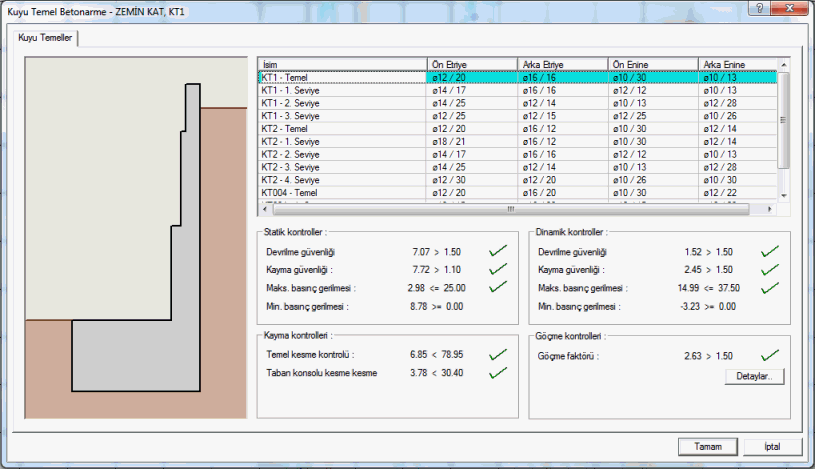Click the Temel kesme kontrolü value 6.85 < 78.95
The width and height of the screenshot is (815, 469).
click(437, 354)
